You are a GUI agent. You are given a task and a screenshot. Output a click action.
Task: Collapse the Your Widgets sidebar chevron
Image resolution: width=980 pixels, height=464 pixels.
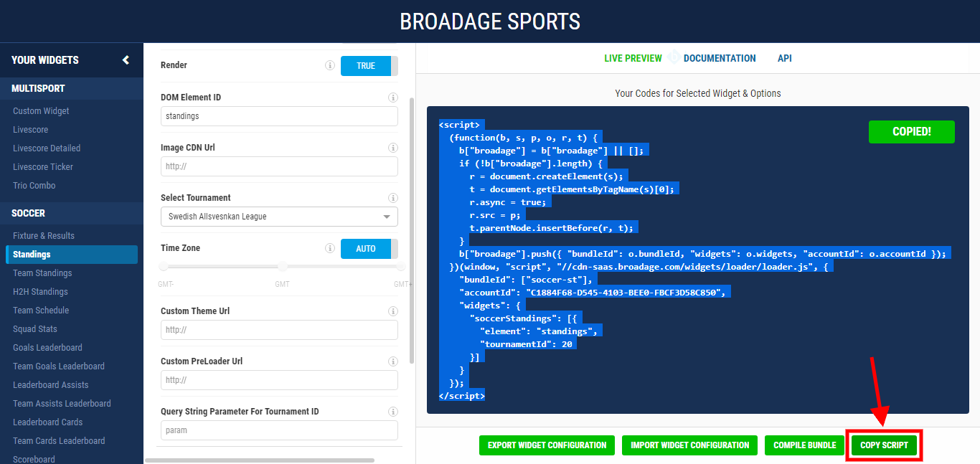[126, 60]
